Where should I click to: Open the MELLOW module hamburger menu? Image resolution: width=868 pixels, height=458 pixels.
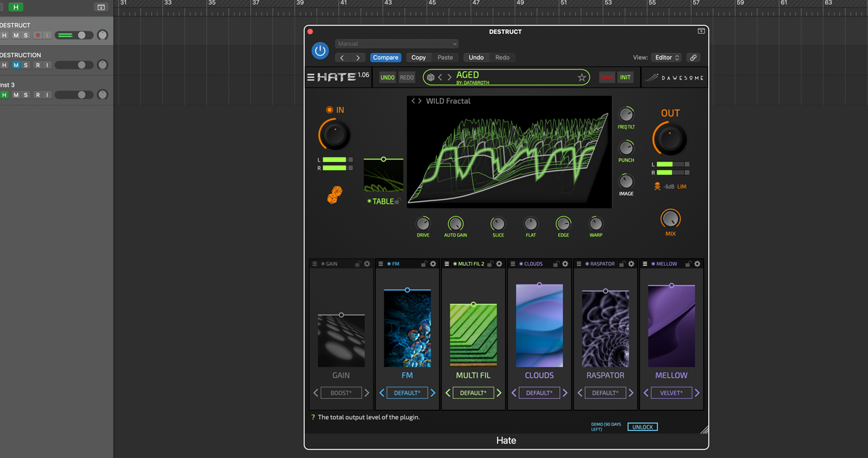(x=645, y=264)
